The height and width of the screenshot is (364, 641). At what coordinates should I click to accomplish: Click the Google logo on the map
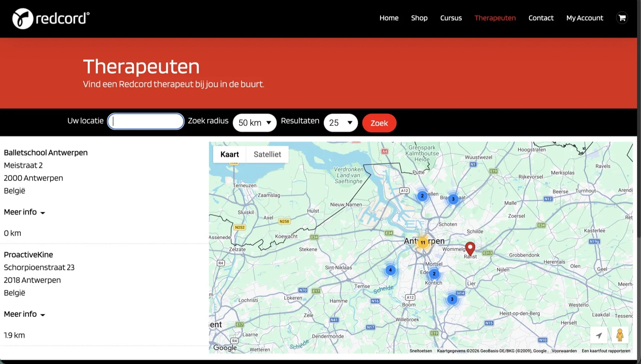point(225,348)
